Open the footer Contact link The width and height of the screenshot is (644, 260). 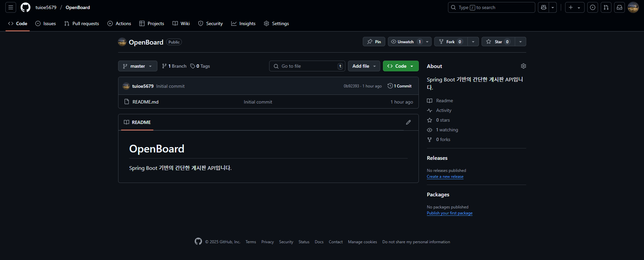(x=336, y=242)
